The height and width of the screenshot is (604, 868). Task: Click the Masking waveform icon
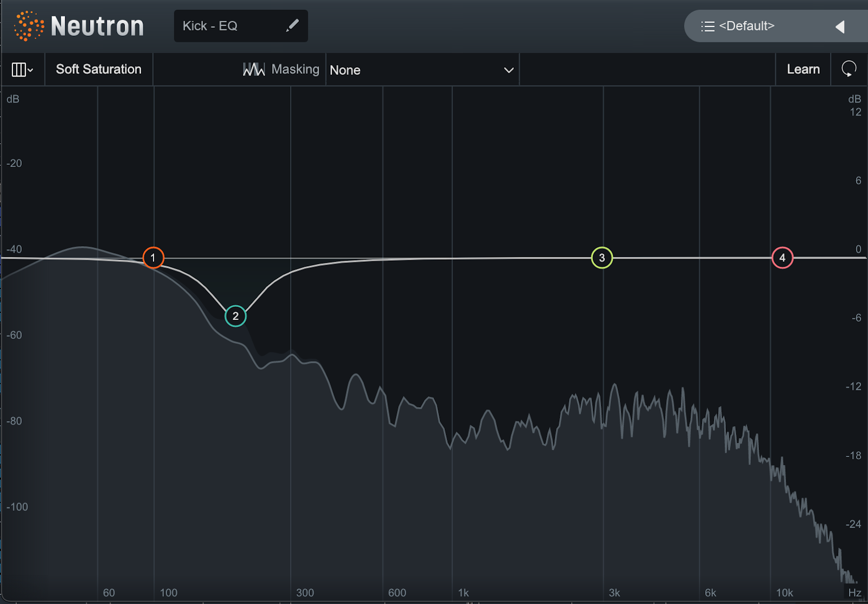253,69
